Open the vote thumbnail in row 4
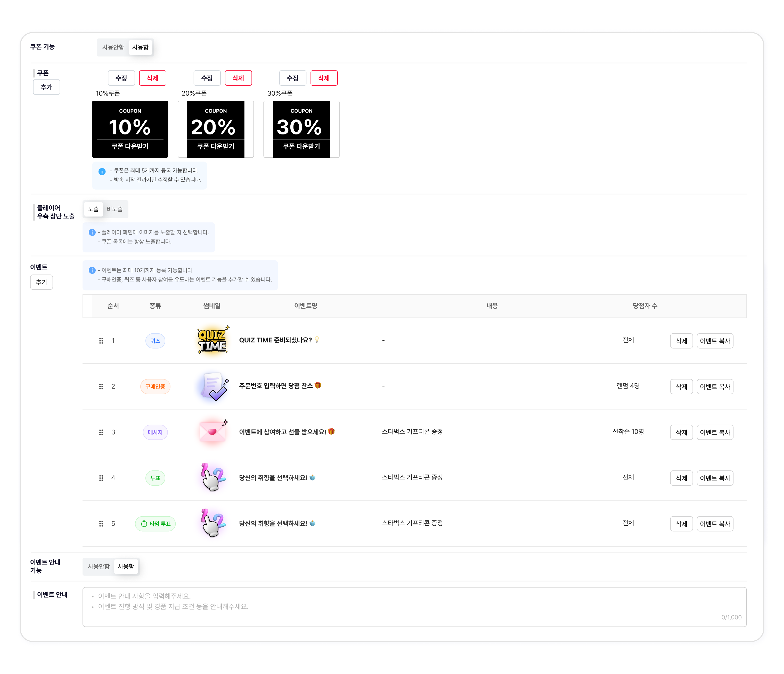Viewport: 784px width, 674px height. click(x=213, y=477)
